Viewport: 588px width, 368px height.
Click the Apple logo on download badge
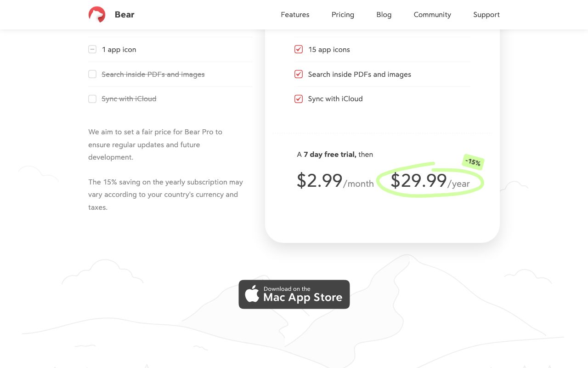[252, 293]
